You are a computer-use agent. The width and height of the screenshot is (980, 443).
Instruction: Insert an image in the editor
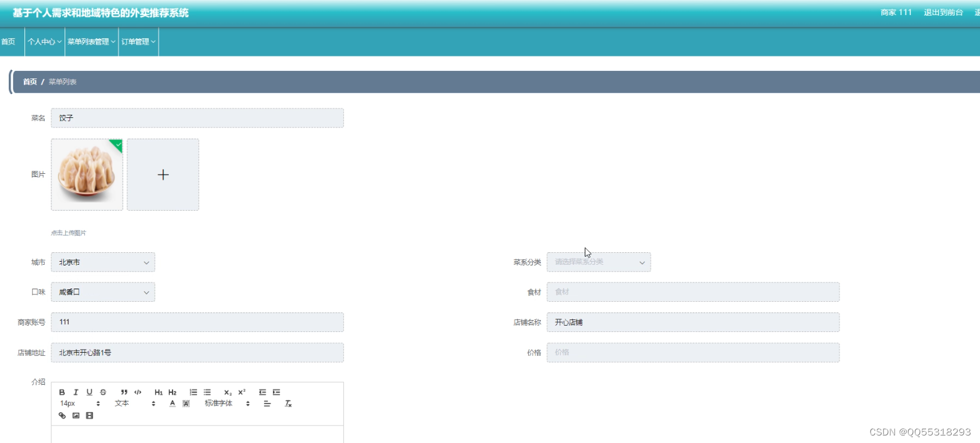point(76,415)
